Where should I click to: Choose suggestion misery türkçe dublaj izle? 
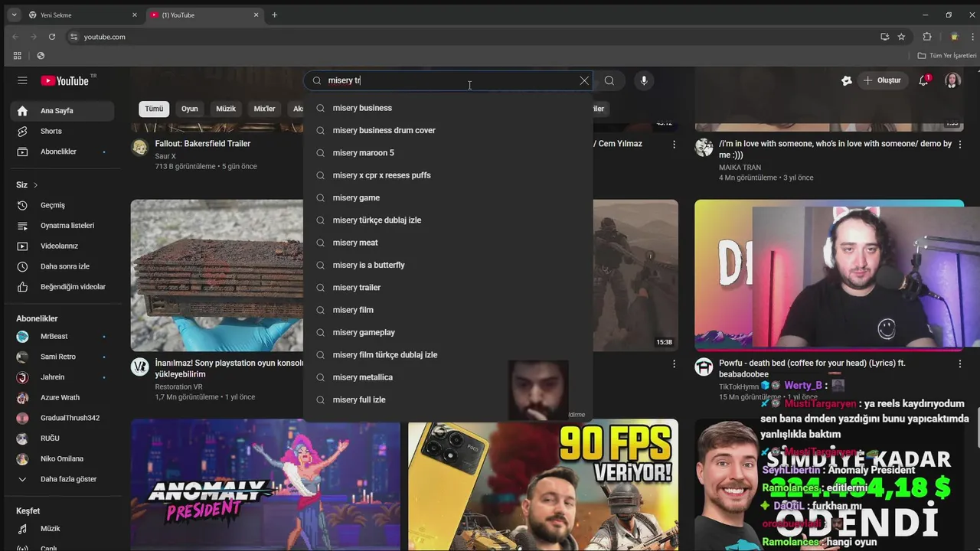click(x=448, y=220)
